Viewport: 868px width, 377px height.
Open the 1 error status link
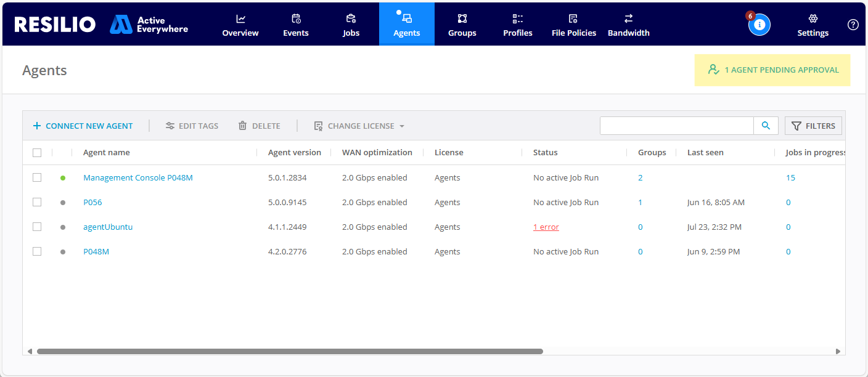(546, 227)
